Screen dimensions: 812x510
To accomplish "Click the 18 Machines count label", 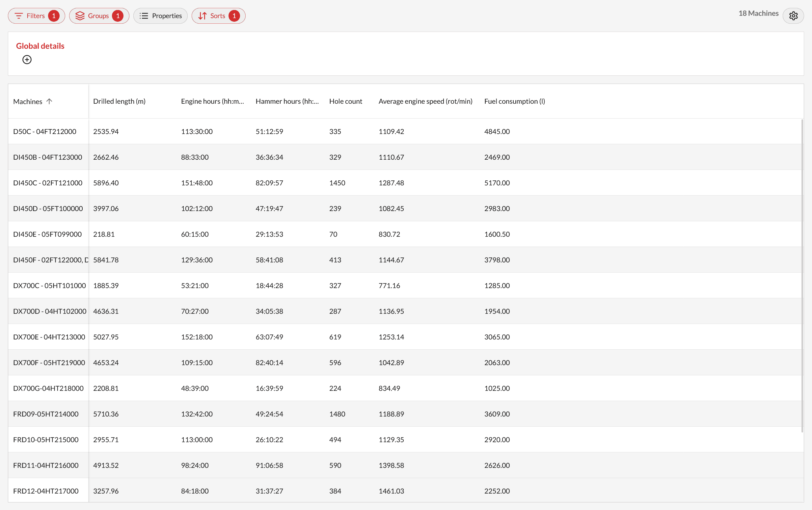I will [758, 13].
